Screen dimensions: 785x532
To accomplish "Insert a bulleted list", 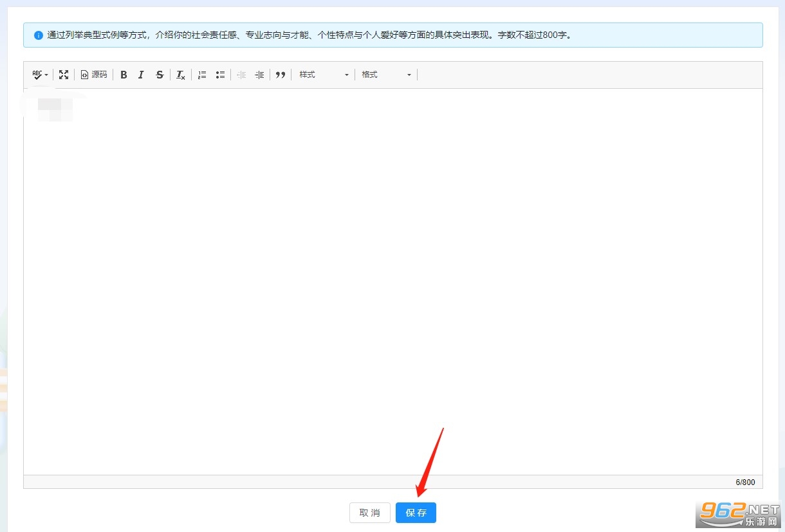I will [x=220, y=75].
